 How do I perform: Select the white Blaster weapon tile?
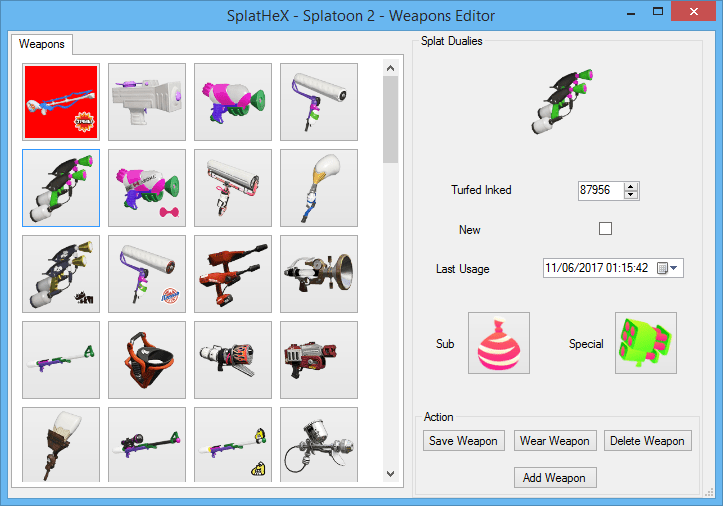coord(147,102)
